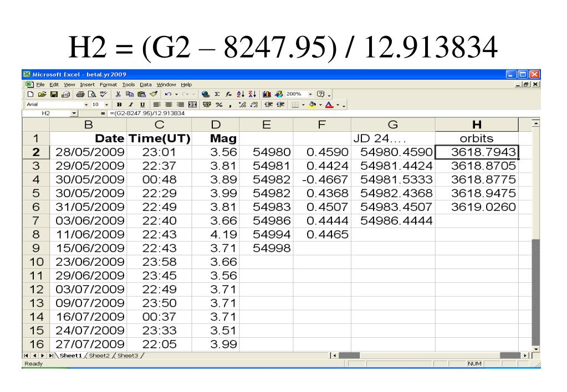Apply Currency style formatting
Image resolution: width=567 pixels, height=392 pixels.
tap(207, 105)
